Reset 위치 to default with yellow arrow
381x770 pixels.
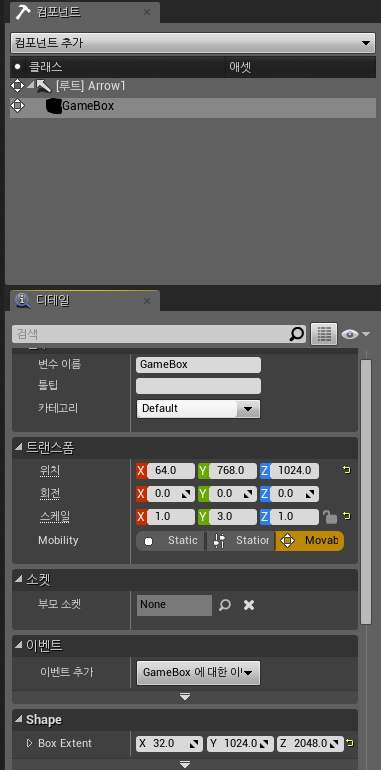point(347,470)
